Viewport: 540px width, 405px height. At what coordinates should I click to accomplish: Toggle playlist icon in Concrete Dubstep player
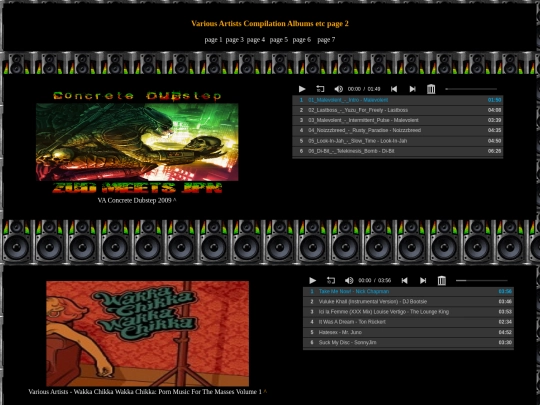click(x=431, y=89)
